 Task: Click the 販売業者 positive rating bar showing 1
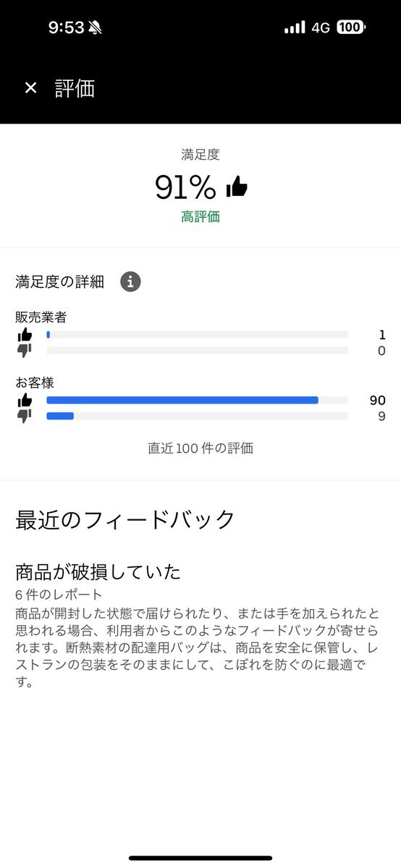coord(197,335)
